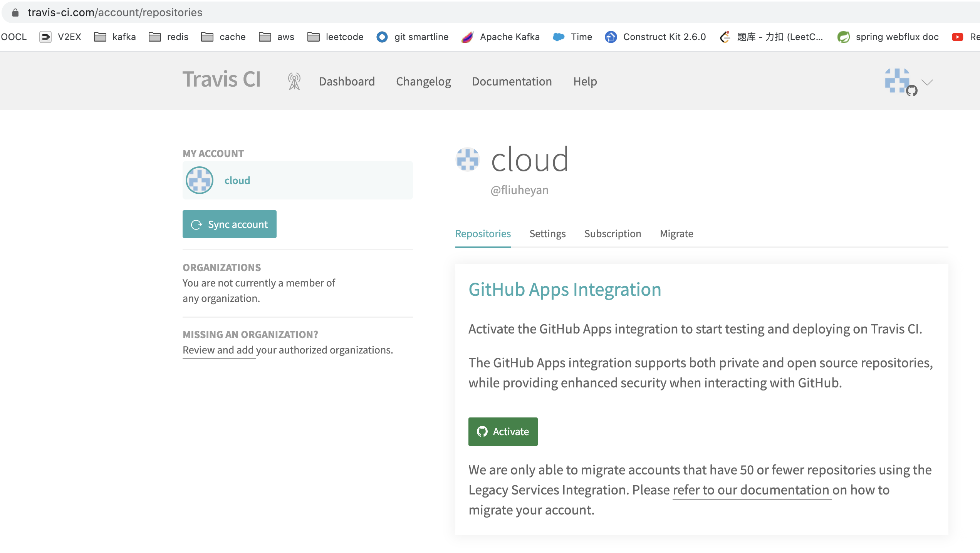The image size is (980, 553).
Task: Follow the refer to our documentation link
Action: pos(752,490)
